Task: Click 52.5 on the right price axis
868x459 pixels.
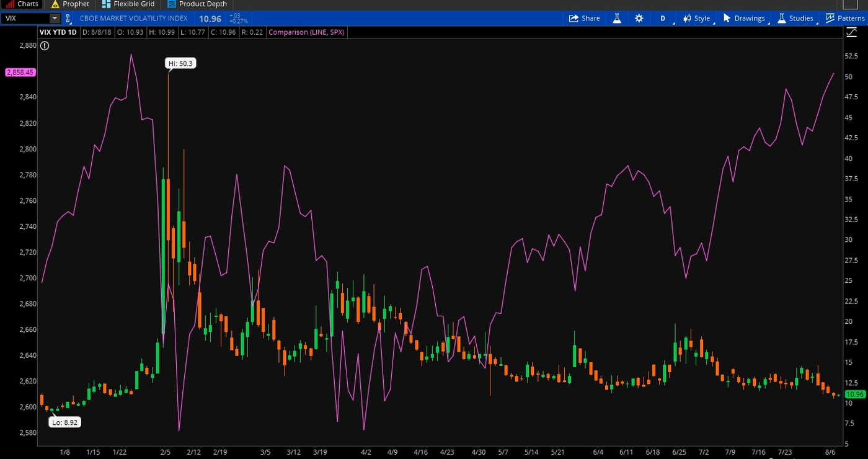Action: 851,56
